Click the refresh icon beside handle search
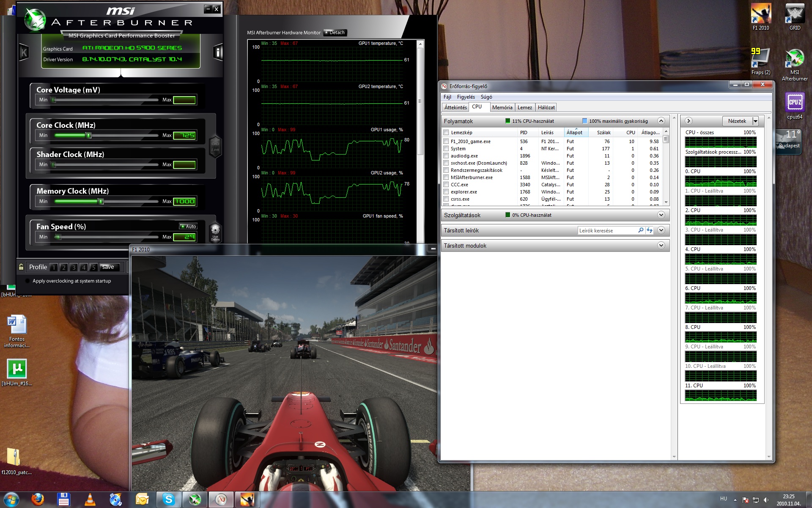Screen dimensions: 812x508 click(x=650, y=230)
